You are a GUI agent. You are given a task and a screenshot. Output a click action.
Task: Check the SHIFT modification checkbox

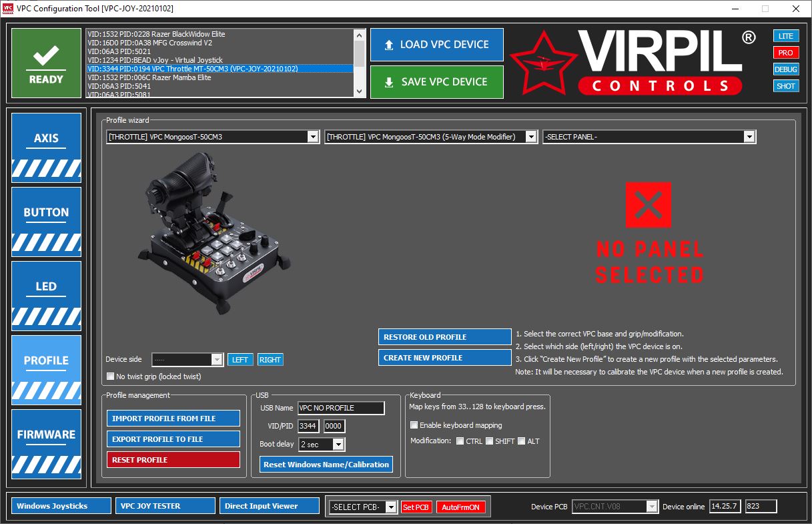point(489,441)
